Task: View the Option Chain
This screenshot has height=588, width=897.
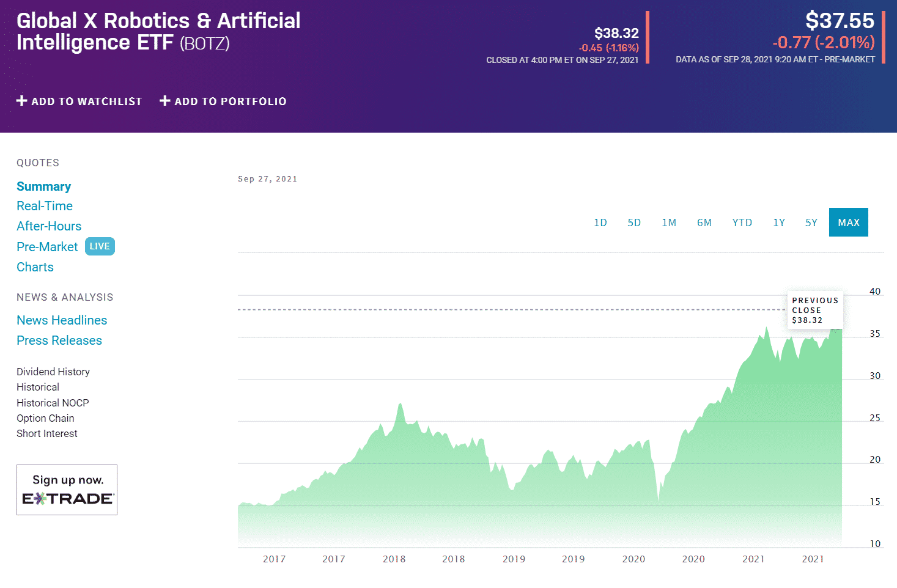Action: click(45, 418)
